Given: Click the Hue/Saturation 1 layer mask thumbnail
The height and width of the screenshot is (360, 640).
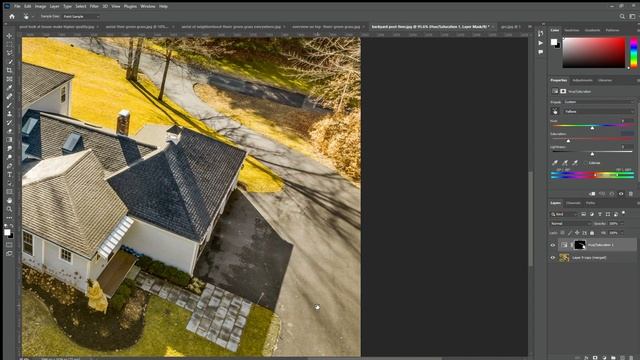Looking at the screenshot, I should [580, 245].
